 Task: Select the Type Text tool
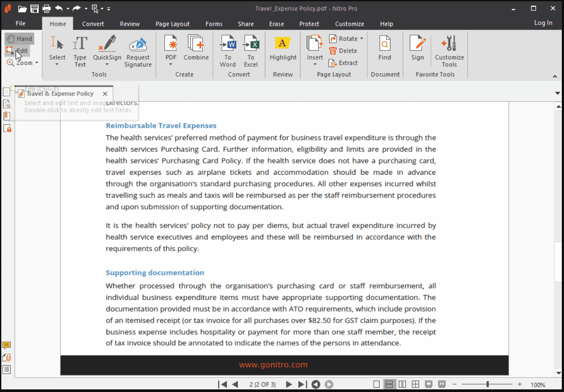pos(80,51)
